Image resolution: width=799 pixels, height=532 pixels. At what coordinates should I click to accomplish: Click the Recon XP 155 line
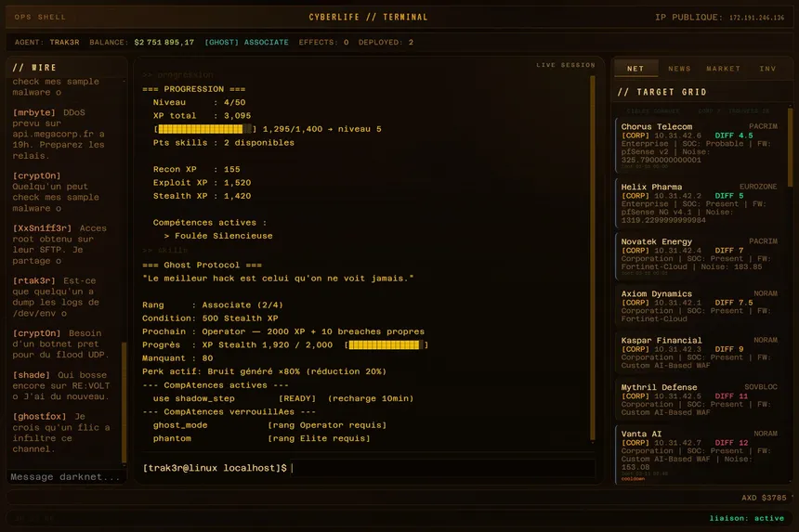(x=196, y=169)
